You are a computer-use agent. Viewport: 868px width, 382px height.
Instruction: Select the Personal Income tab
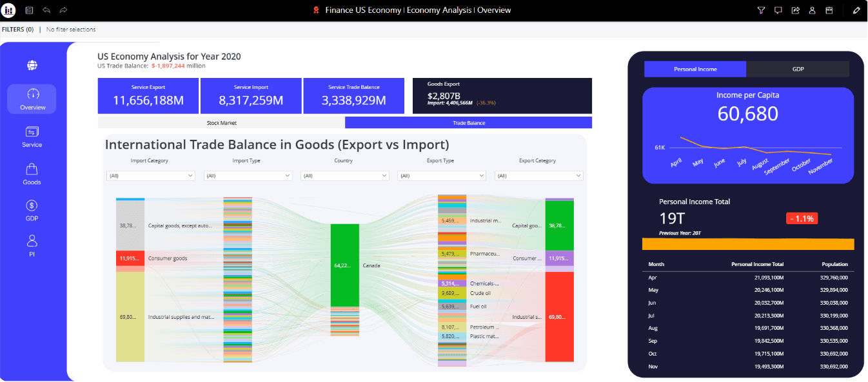[x=695, y=69]
